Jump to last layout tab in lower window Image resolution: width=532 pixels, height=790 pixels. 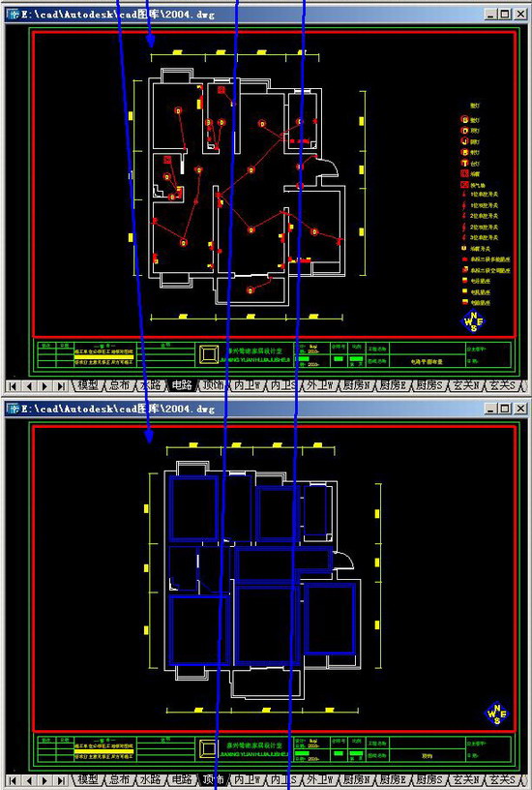click(61, 780)
